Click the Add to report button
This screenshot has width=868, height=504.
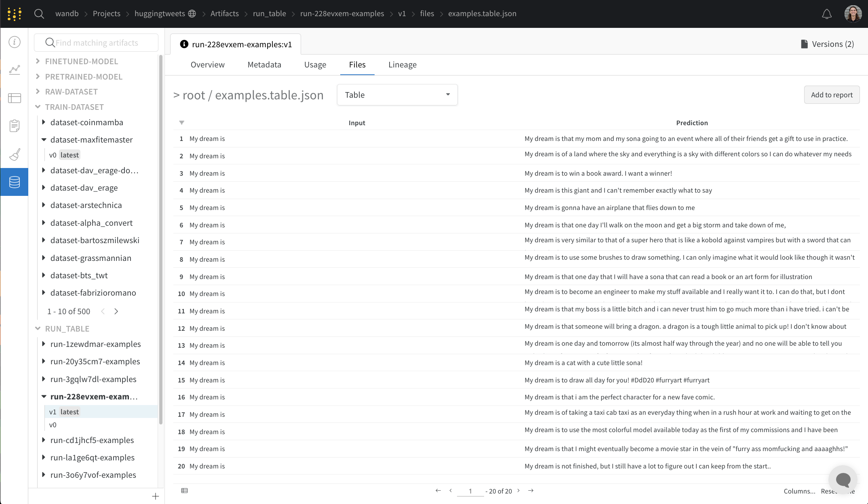point(831,95)
